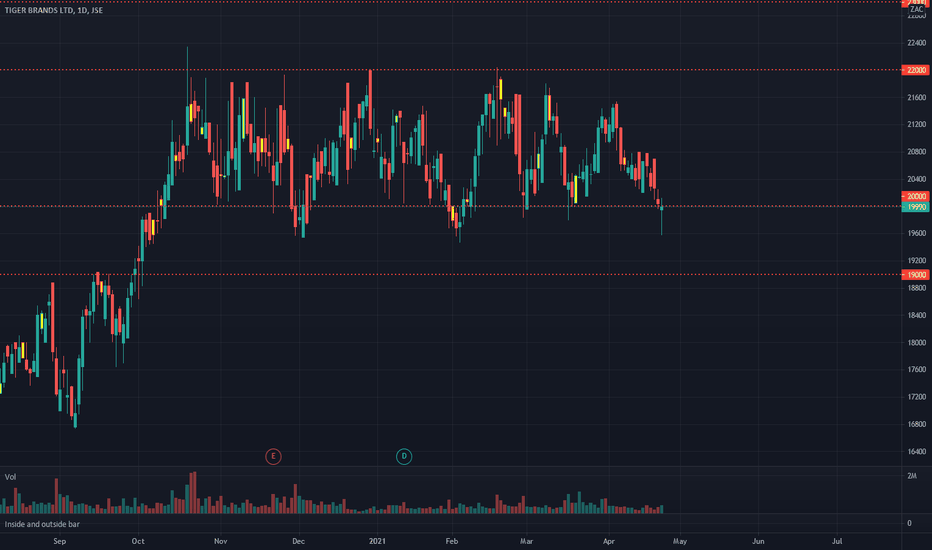Click the Vol indicator label
Screen dimensions: 932x550
tap(10, 477)
